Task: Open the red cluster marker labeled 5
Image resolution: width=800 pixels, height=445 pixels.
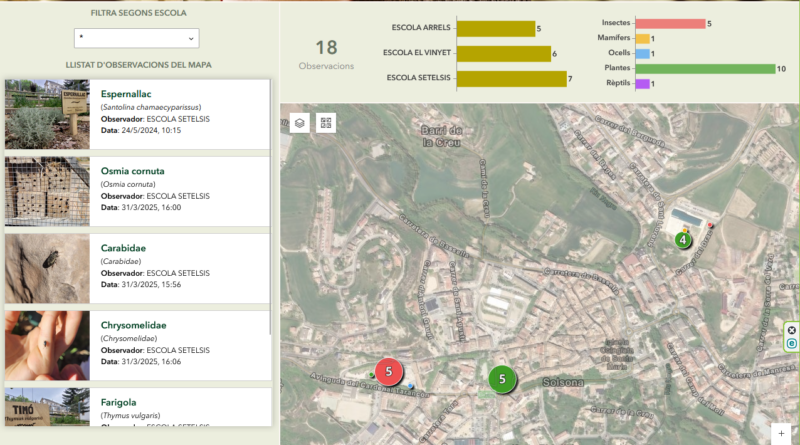Action: click(388, 372)
